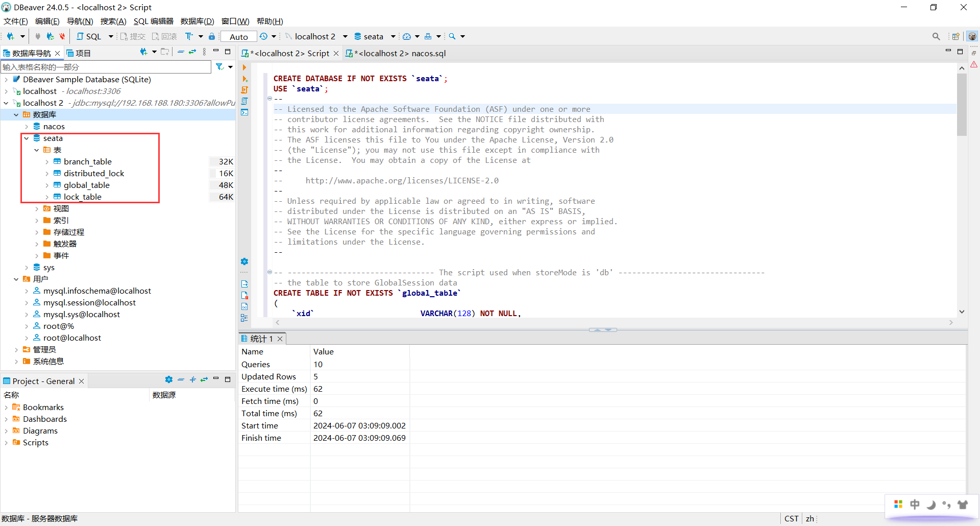Screen dimensions: 980x526
Task: Click the variables panel icon
Action: 244,306
